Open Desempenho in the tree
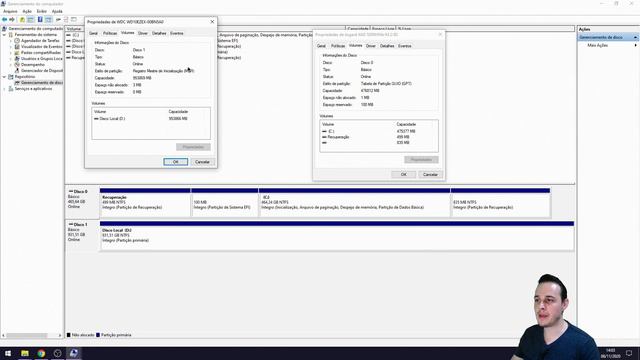Viewport: 640px width, 360px height. point(33,64)
